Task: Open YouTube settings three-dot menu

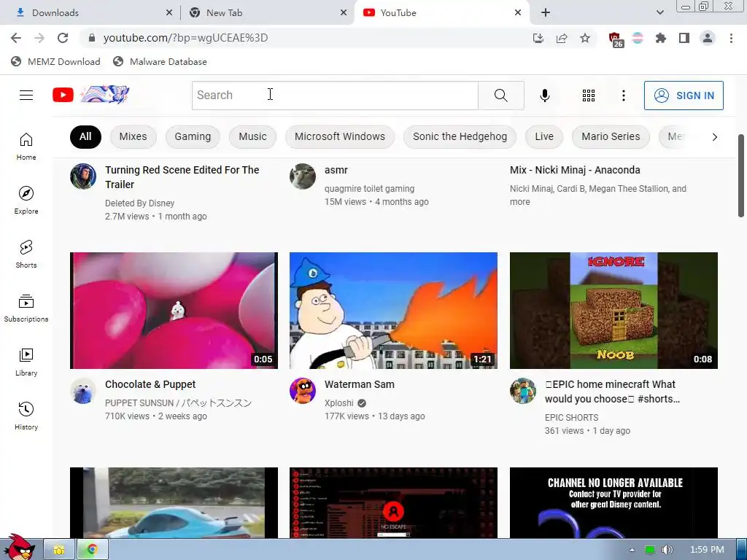Action: (x=623, y=96)
